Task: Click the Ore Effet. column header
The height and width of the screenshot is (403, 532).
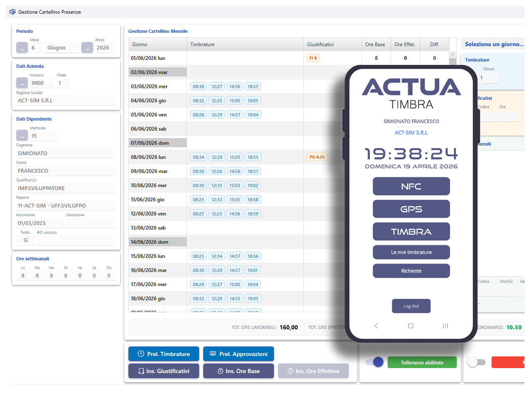Action: tap(406, 45)
